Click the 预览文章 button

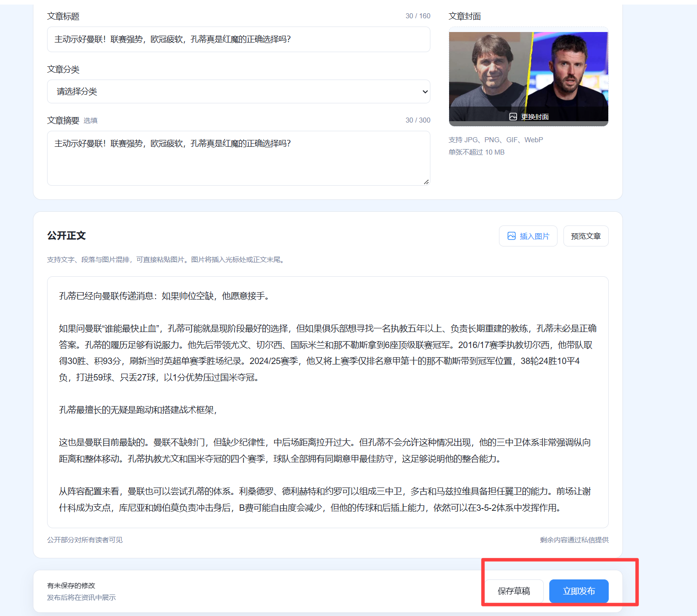[585, 236]
